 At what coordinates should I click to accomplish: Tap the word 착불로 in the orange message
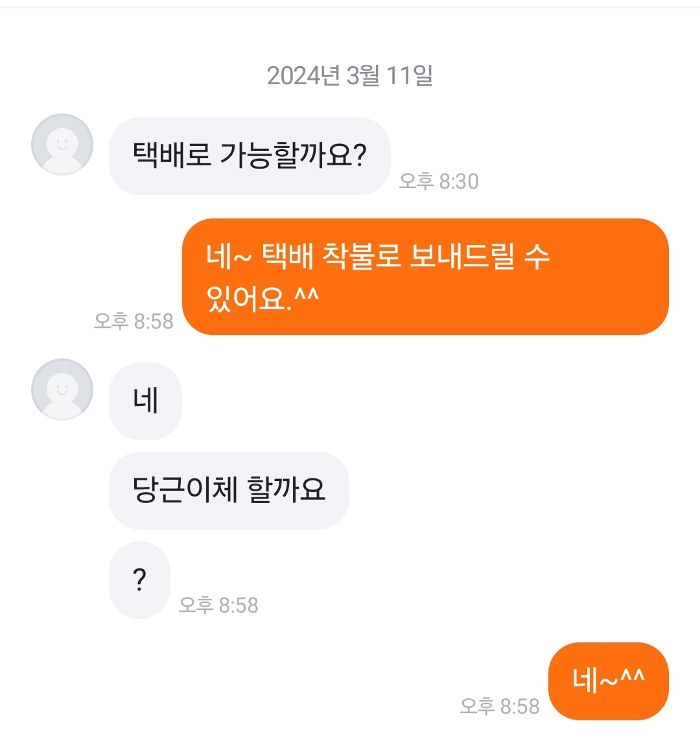(362, 257)
